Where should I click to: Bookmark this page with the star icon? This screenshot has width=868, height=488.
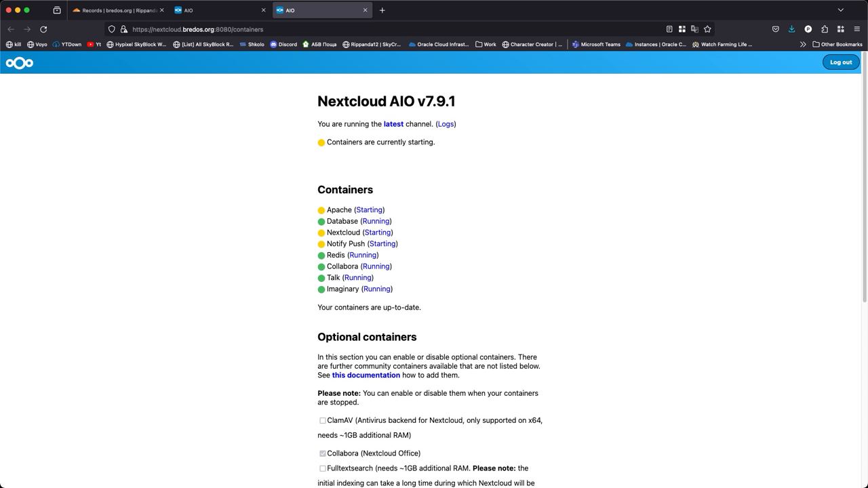[707, 29]
